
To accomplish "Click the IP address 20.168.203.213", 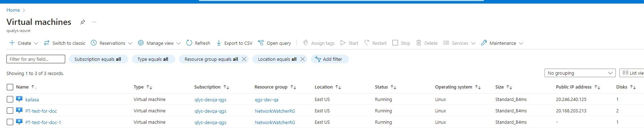I will click(x=571, y=111).
